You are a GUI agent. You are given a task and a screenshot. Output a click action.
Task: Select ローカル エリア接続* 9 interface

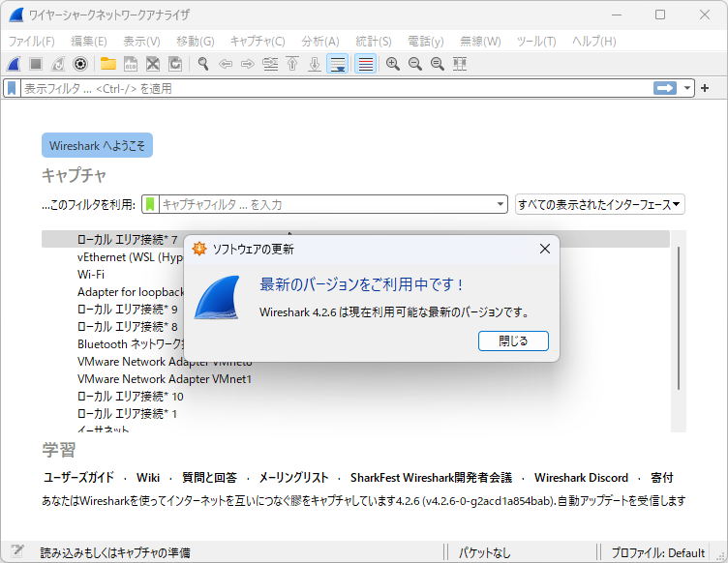click(x=127, y=309)
